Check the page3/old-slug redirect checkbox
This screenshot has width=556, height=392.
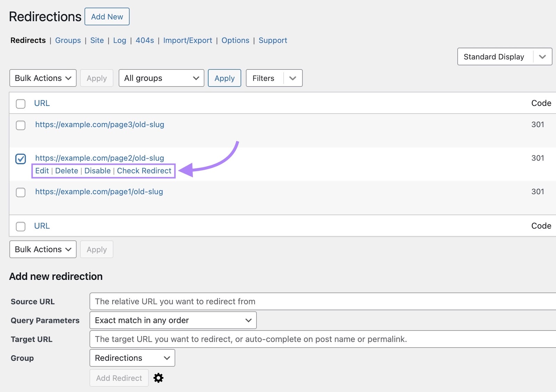tap(21, 125)
